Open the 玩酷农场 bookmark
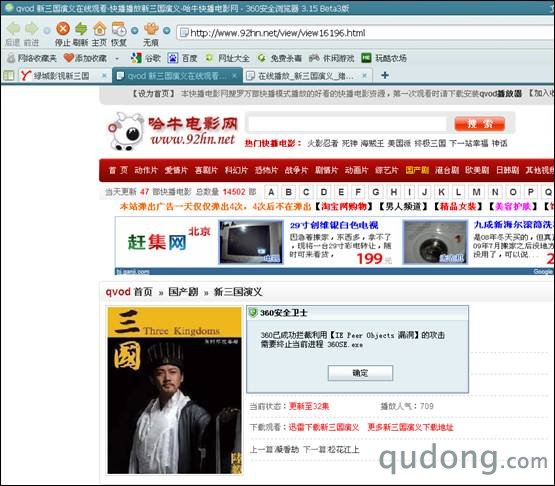Screen dimensions: 555x486 pos(384,58)
